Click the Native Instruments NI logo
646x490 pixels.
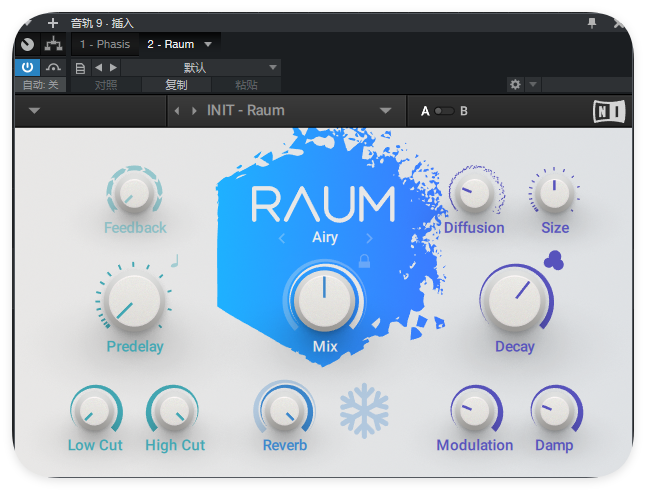(609, 111)
